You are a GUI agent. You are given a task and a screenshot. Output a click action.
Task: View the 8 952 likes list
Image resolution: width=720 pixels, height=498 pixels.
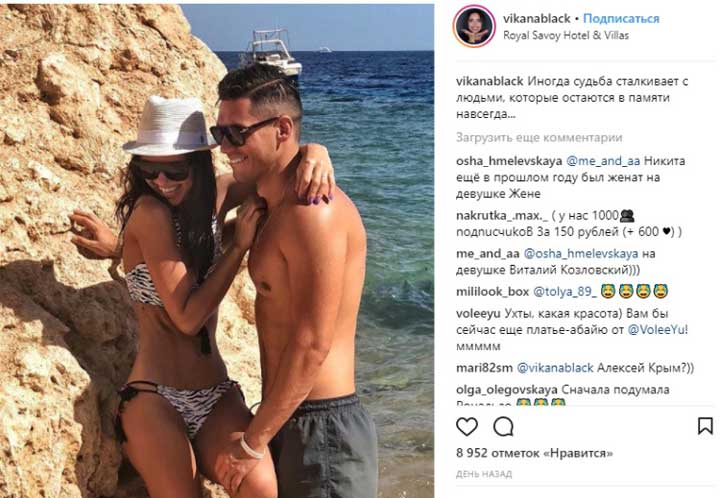pos(534,453)
